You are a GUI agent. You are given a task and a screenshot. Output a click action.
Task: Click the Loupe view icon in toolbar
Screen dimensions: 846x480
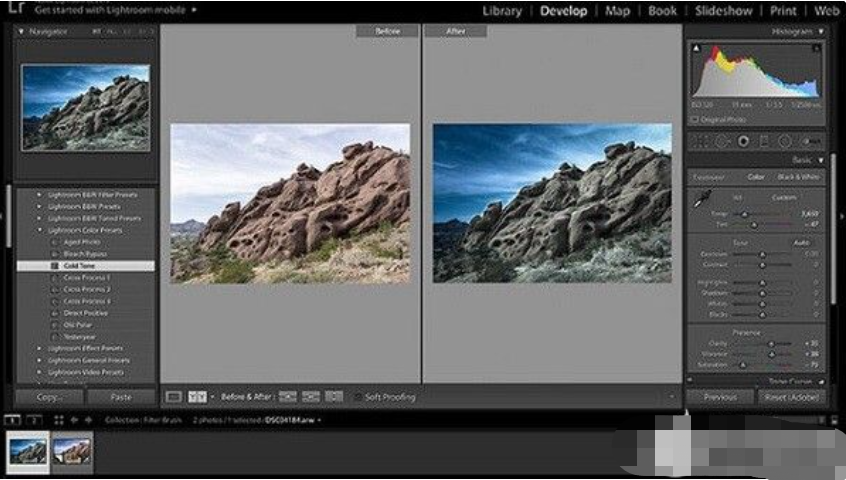pyautogui.click(x=174, y=397)
